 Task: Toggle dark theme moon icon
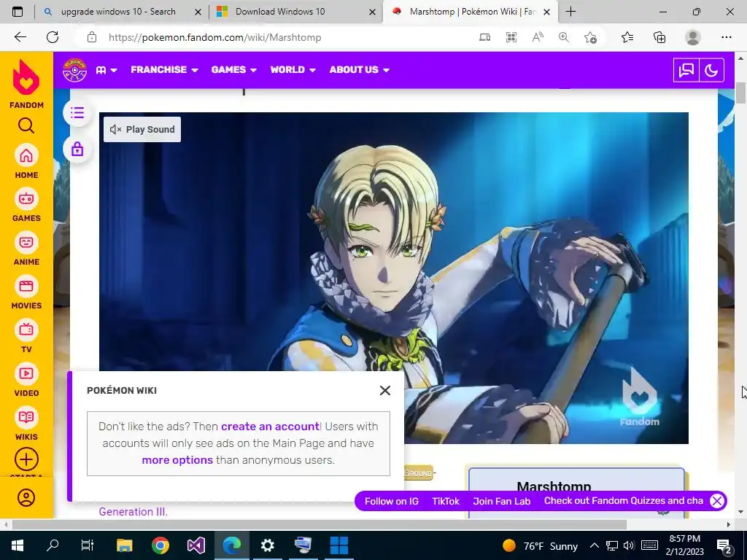711,71
